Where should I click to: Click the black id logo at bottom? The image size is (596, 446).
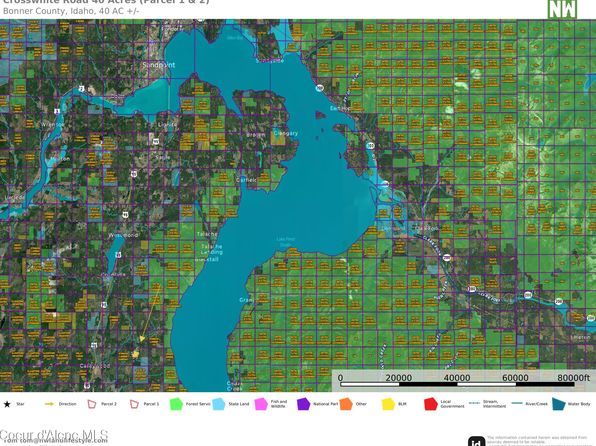[476, 441]
